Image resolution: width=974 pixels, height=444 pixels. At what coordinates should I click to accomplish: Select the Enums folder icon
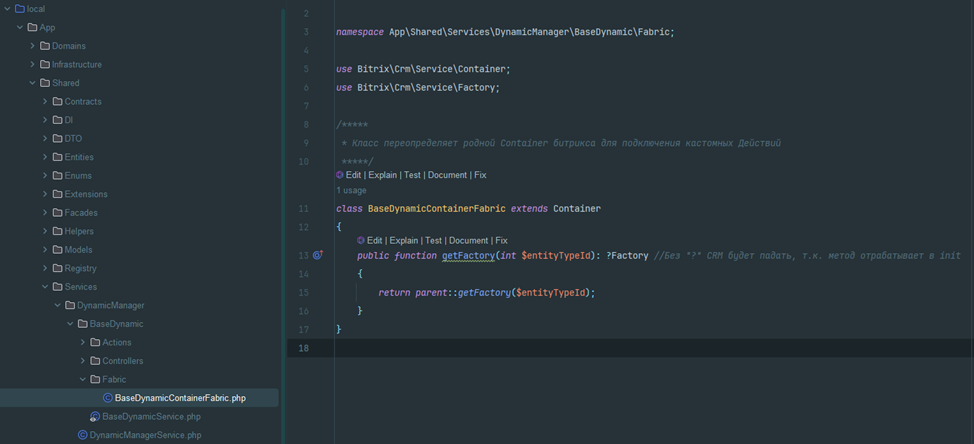(x=58, y=176)
